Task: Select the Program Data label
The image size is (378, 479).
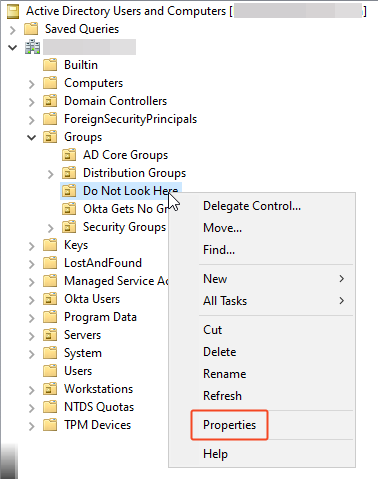Action: (100, 317)
